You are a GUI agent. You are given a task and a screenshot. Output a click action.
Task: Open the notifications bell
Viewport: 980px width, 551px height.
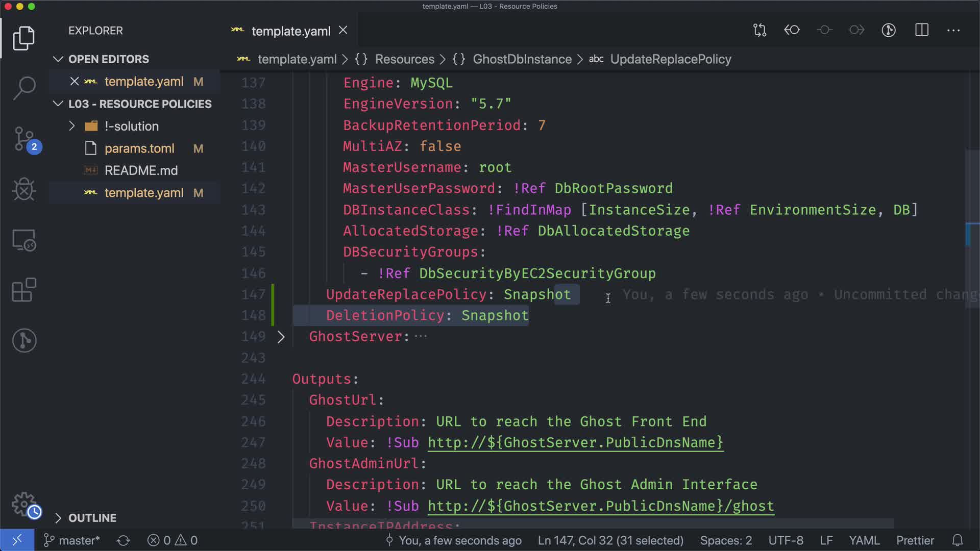(x=958, y=540)
